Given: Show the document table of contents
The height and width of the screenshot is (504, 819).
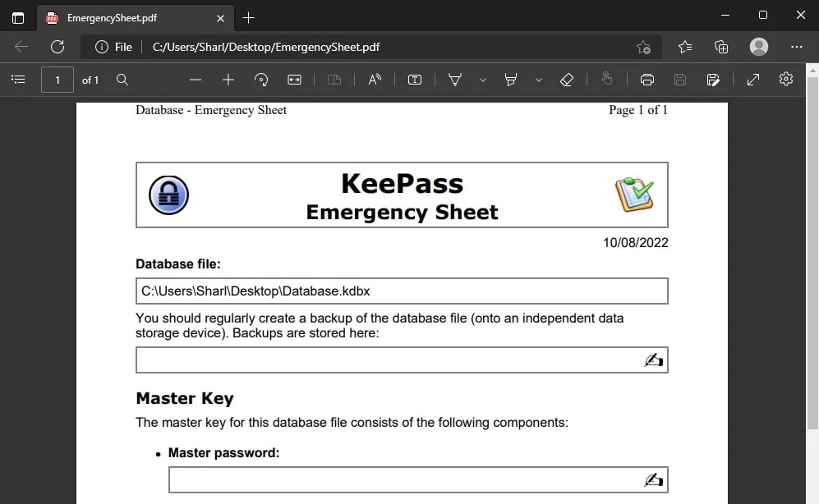Looking at the screenshot, I should pos(19,80).
